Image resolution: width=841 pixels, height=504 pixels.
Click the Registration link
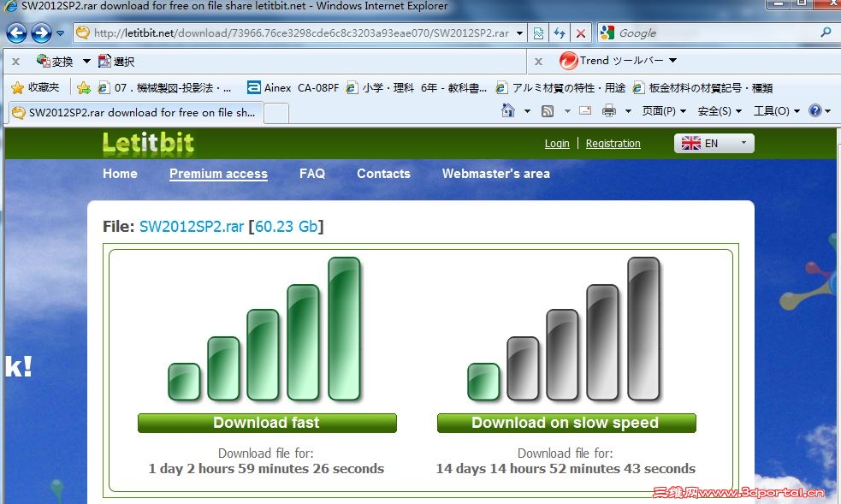(613, 144)
